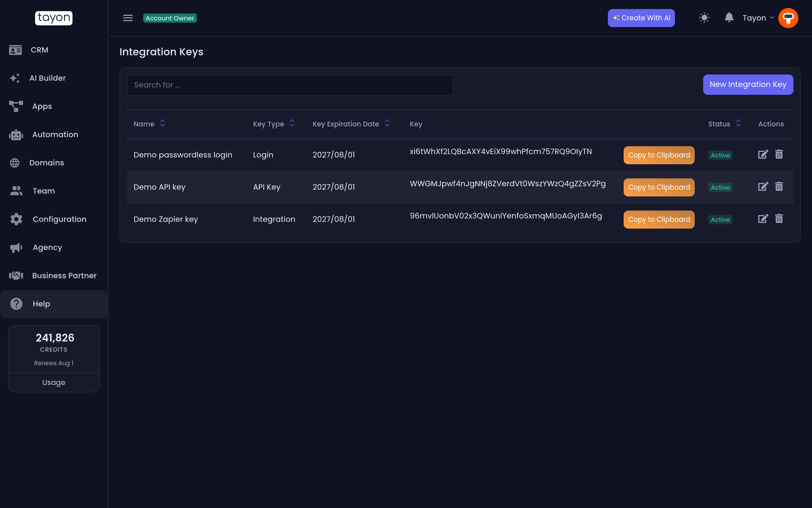Edit the Demo API key
This screenshot has width=812, height=508.
pyautogui.click(x=763, y=187)
